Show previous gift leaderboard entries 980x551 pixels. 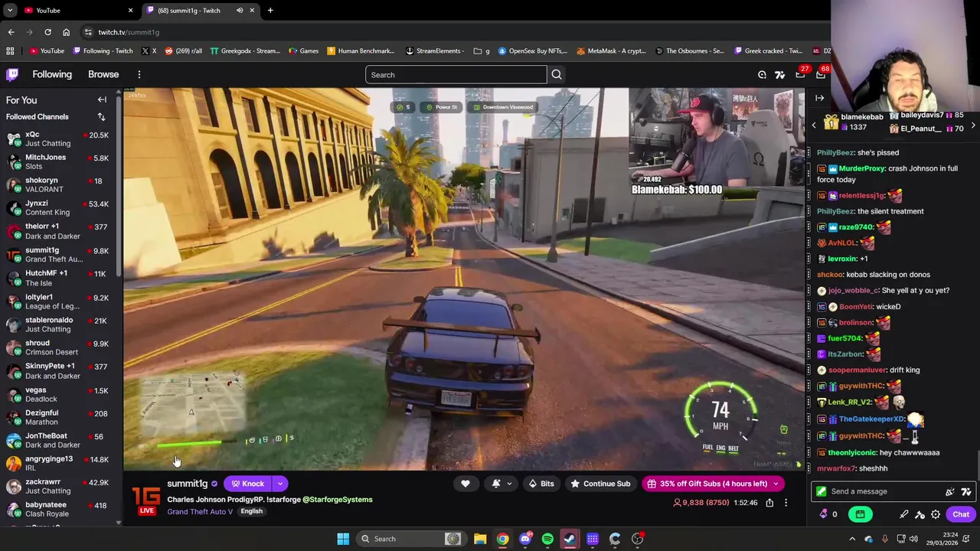coord(814,125)
